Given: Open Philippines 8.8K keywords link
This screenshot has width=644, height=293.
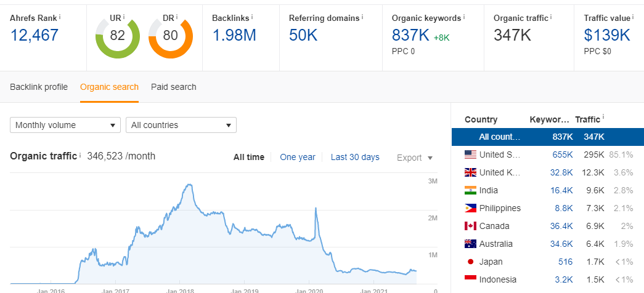Looking at the screenshot, I should (564, 209).
